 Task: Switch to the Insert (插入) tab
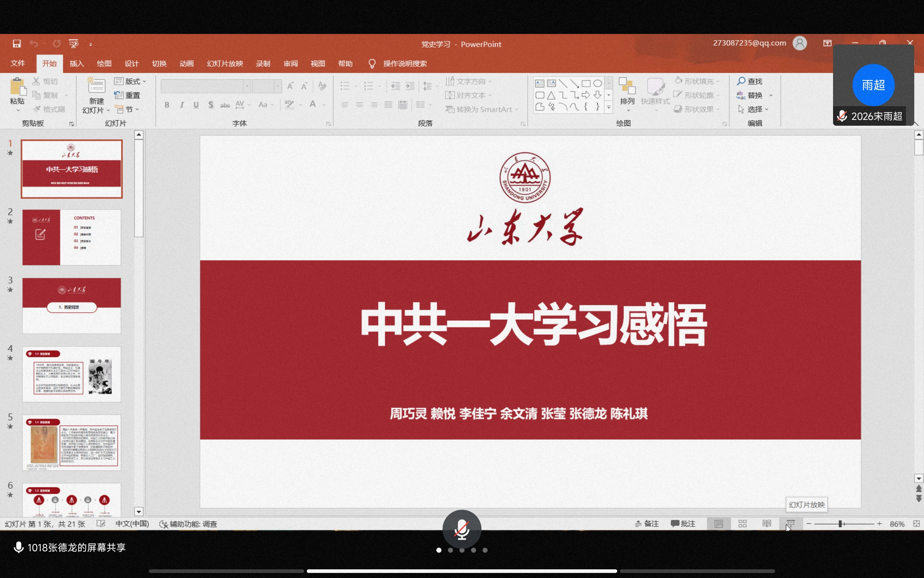(x=77, y=64)
